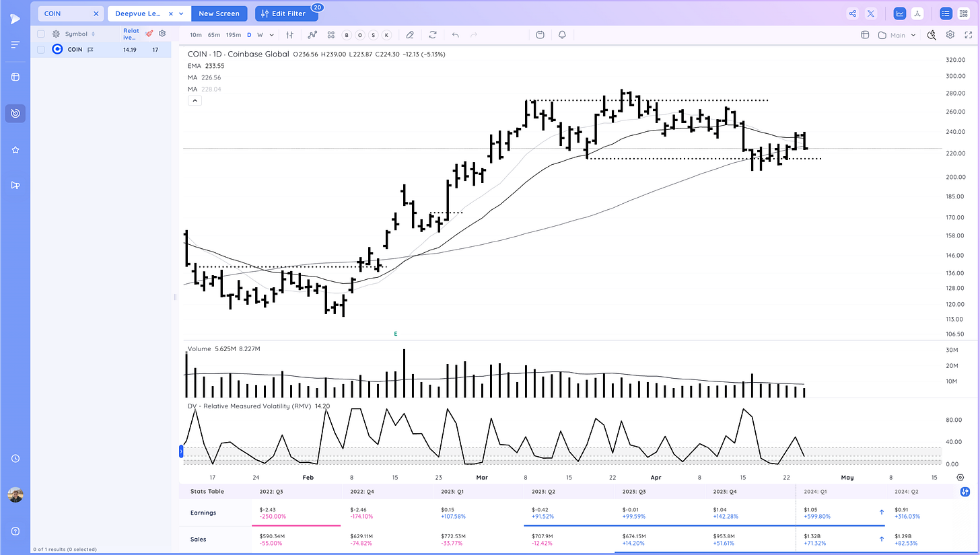The height and width of the screenshot is (555, 980).
Task: Select the screener radar icon in sidebar
Action: pyautogui.click(x=15, y=113)
